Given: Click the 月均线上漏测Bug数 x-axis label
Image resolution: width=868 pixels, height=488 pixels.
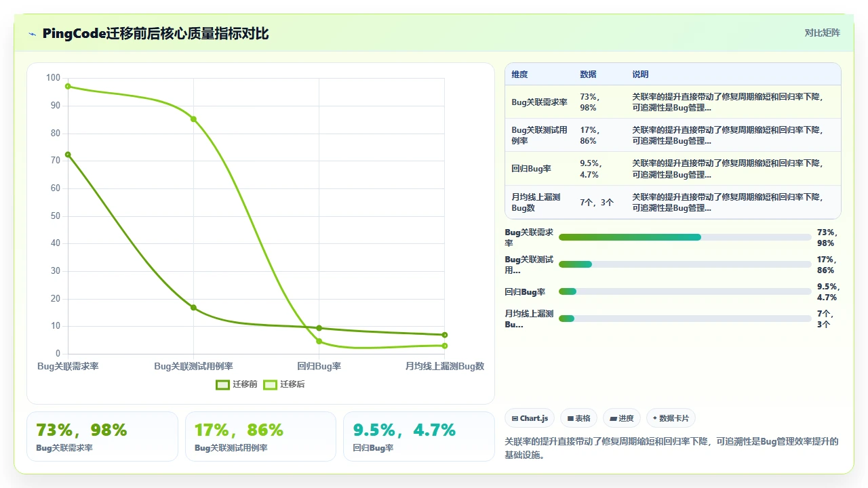Looking at the screenshot, I should tap(445, 366).
